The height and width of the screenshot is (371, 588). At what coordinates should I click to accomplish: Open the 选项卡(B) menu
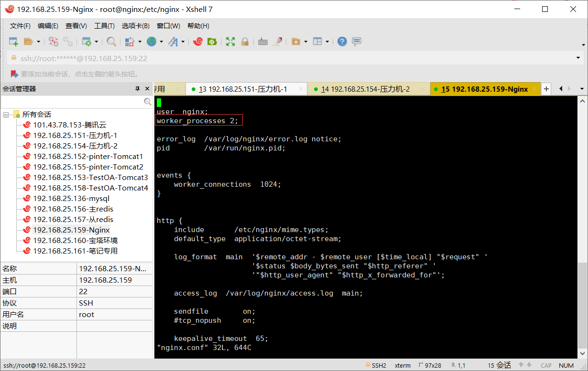pyautogui.click(x=135, y=26)
